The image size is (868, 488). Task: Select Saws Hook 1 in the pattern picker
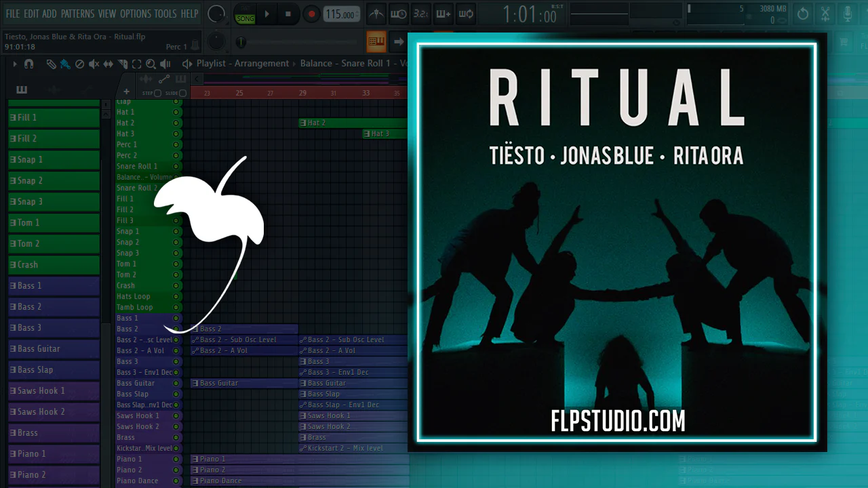point(54,391)
